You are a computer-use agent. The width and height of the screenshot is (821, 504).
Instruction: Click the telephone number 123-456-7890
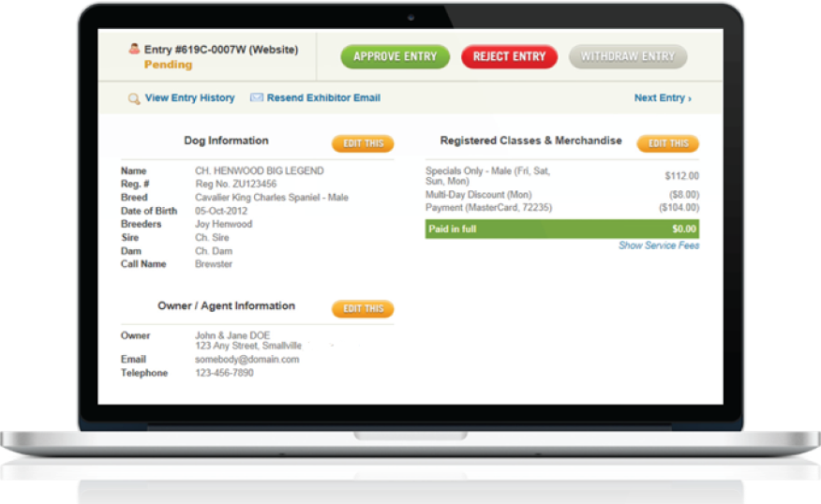pos(224,373)
